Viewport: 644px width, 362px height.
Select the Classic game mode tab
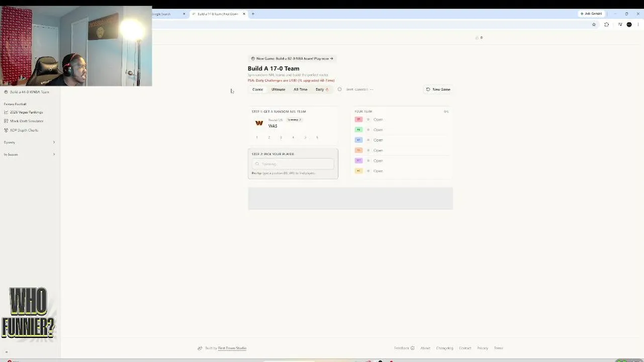[257, 89]
